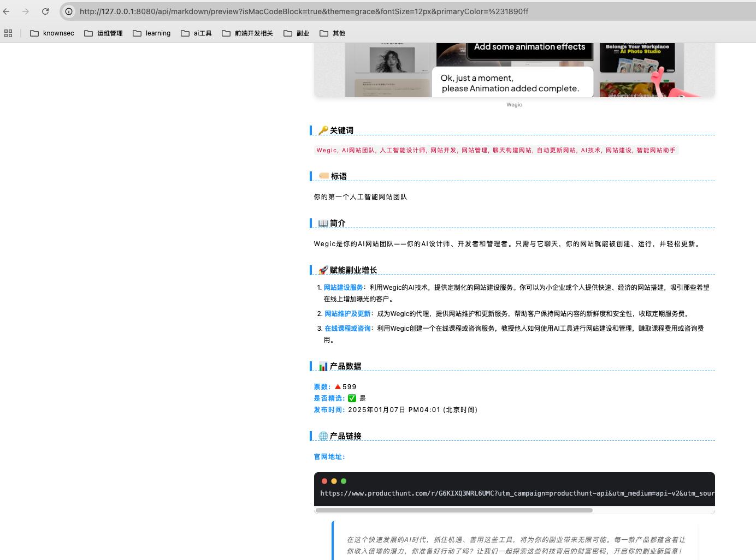Open the 运维管理 bookmark folder

click(103, 33)
